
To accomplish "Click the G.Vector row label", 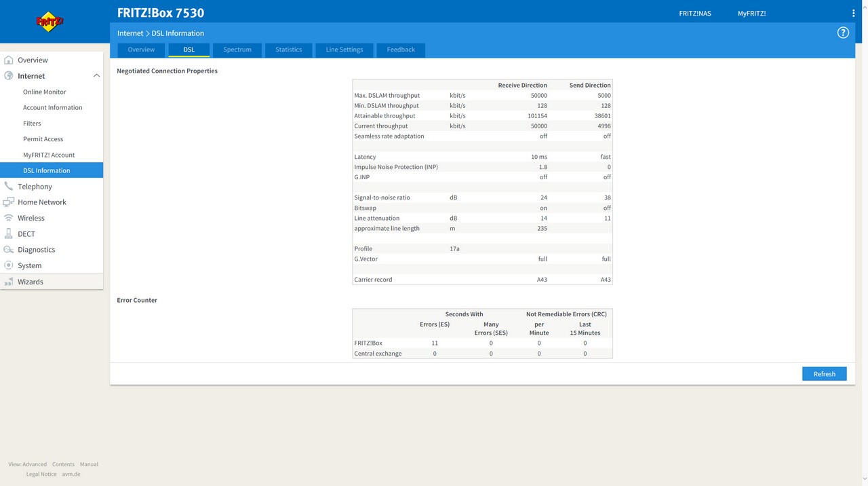I will point(366,259).
